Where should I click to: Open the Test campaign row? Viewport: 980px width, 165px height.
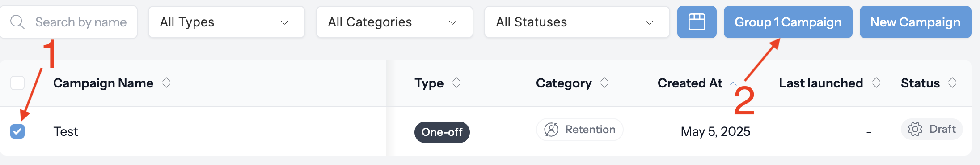[x=486, y=131]
